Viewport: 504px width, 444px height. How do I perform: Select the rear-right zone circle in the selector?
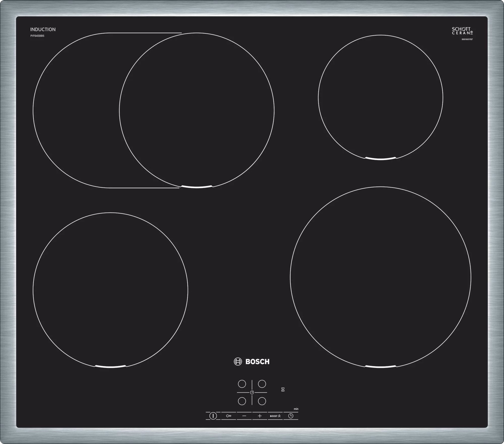pyautogui.click(x=262, y=384)
